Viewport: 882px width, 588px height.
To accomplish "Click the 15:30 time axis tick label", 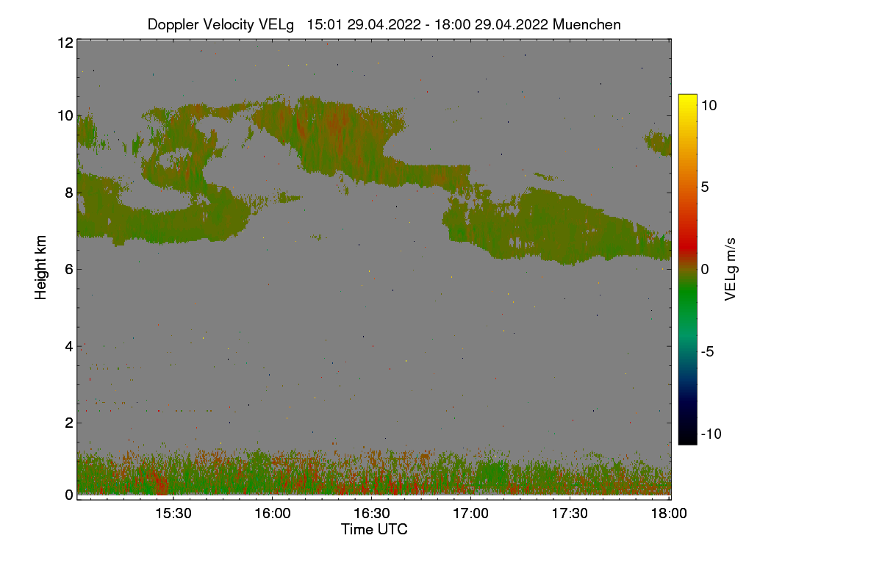I will tap(173, 514).
